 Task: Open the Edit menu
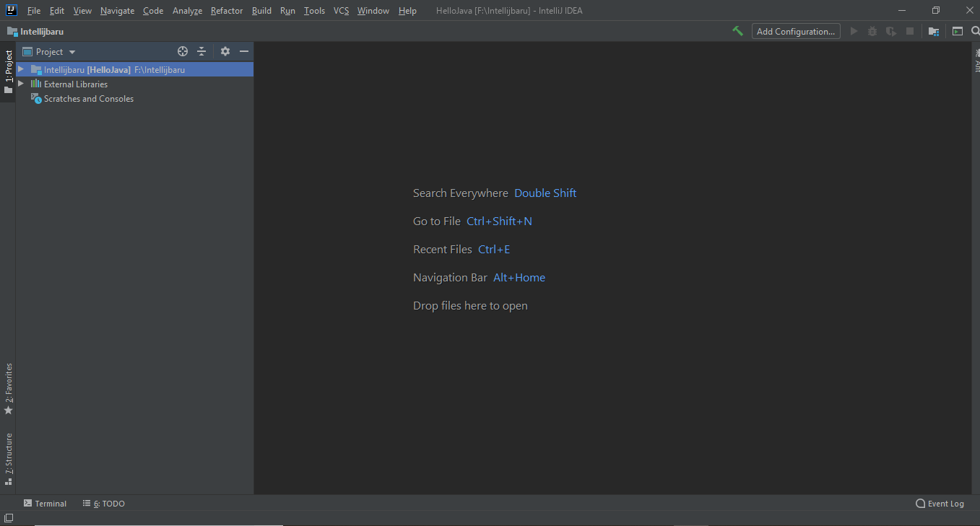[x=57, y=11]
